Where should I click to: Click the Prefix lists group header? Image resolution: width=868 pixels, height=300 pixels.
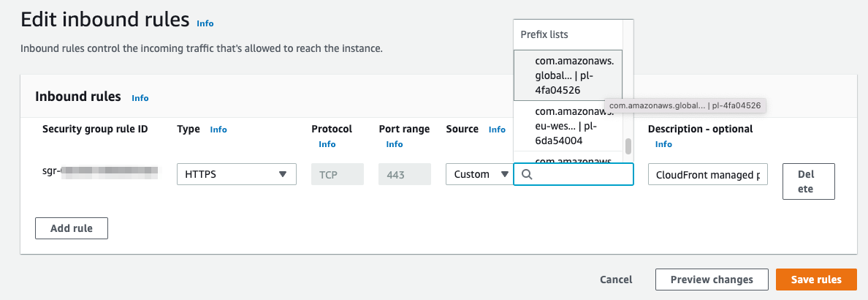(544, 34)
